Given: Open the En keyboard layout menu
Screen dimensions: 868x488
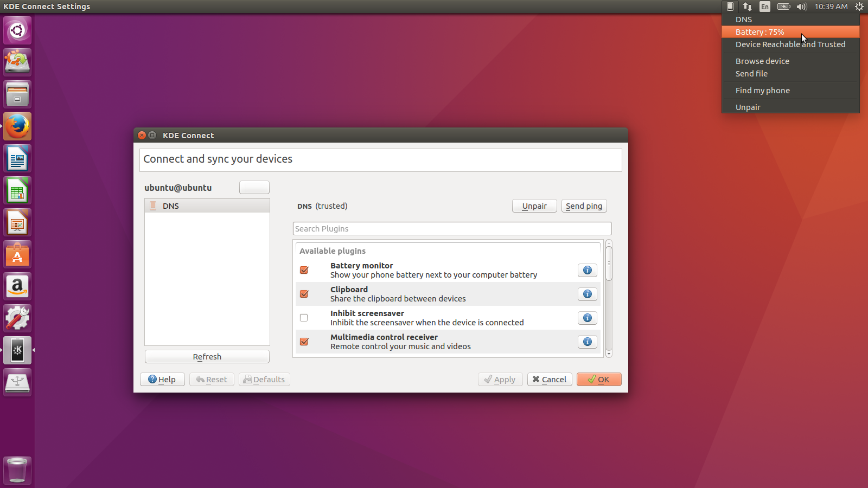Looking at the screenshot, I should (x=764, y=7).
